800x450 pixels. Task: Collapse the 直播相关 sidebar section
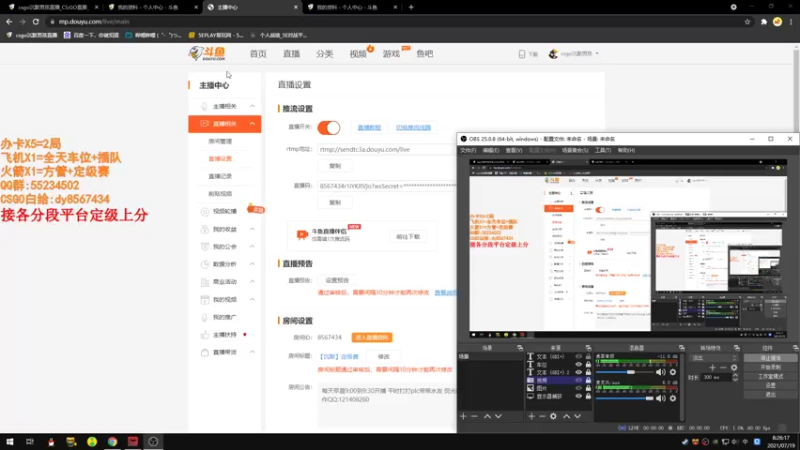[252, 123]
